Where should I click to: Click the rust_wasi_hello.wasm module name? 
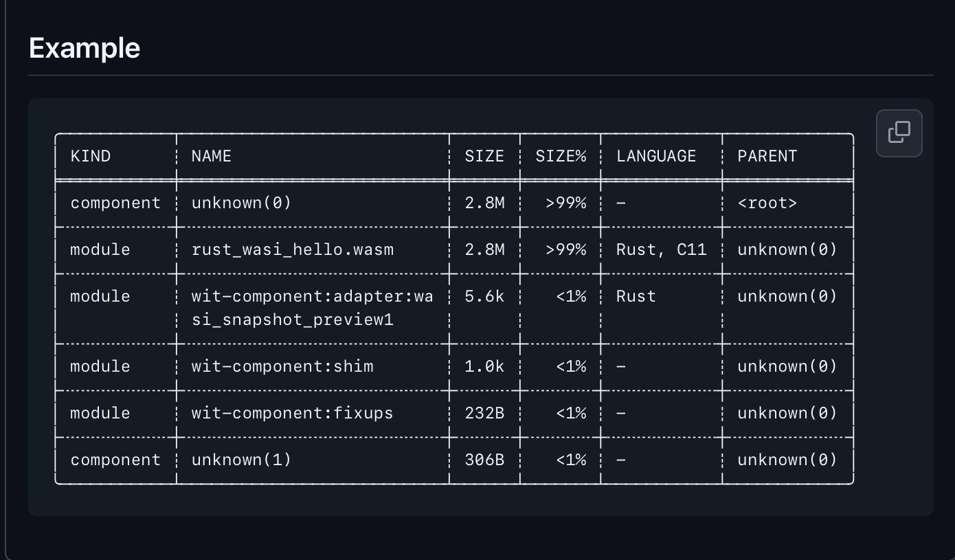click(293, 249)
